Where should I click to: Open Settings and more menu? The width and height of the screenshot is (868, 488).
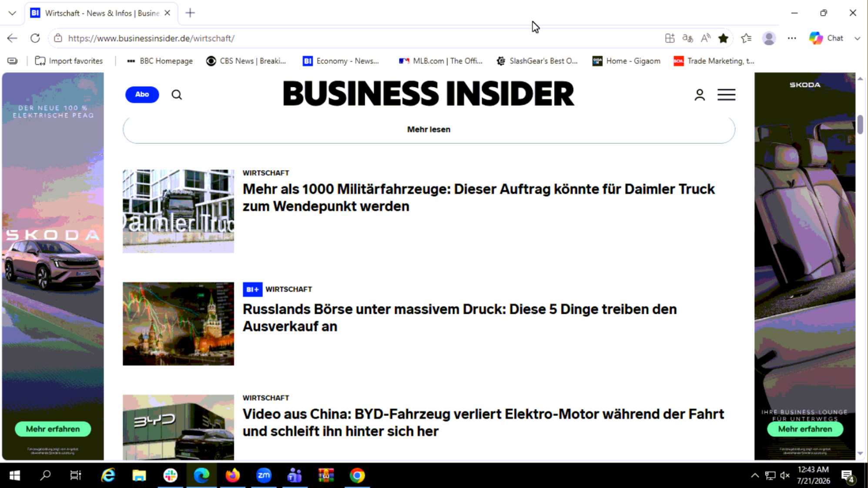pos(792,38)
